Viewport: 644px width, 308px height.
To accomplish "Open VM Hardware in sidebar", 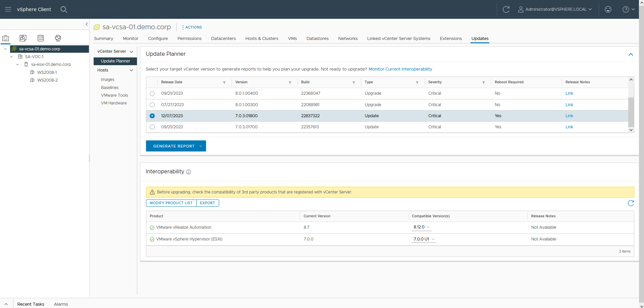I will [x=114, y=103].
